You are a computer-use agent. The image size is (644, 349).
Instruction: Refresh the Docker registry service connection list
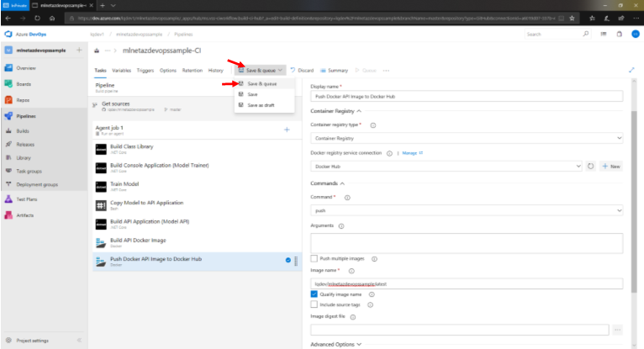click(x=590, y=167)
